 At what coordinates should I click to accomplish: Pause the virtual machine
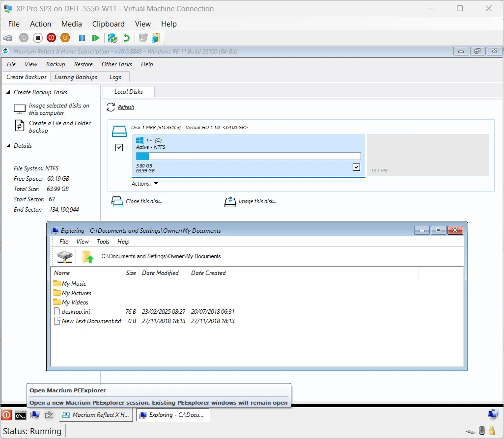click(82, 38)
